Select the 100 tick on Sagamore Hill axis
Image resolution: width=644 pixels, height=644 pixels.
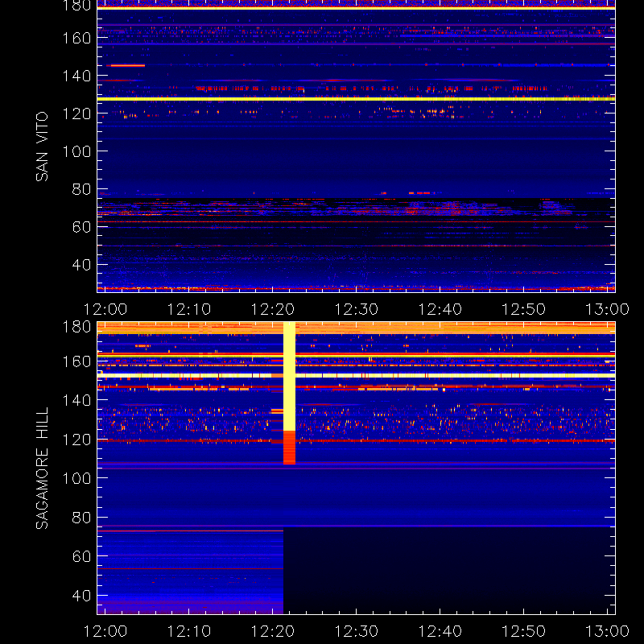76,478
